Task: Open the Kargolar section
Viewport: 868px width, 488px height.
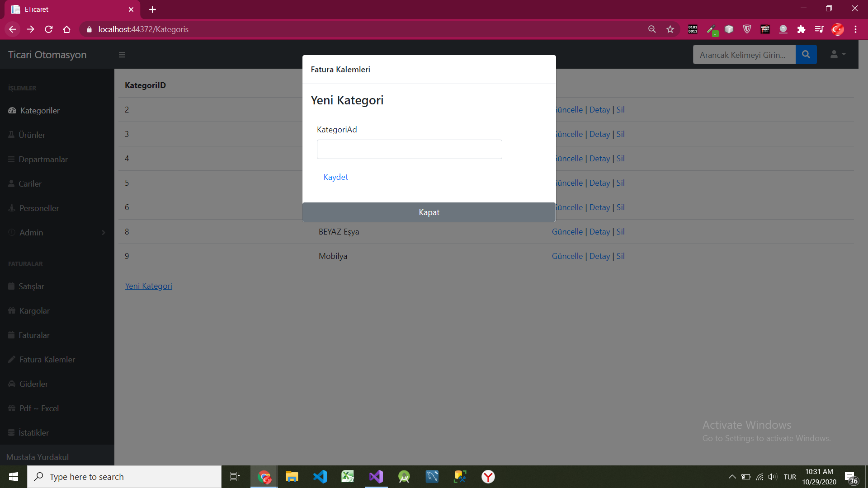Action: tap(34, 310)
